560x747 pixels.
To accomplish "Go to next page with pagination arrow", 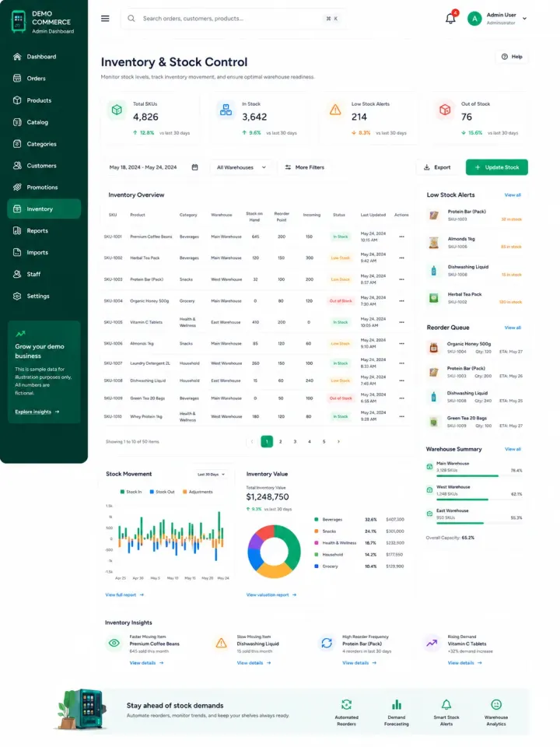I will 338,442.
